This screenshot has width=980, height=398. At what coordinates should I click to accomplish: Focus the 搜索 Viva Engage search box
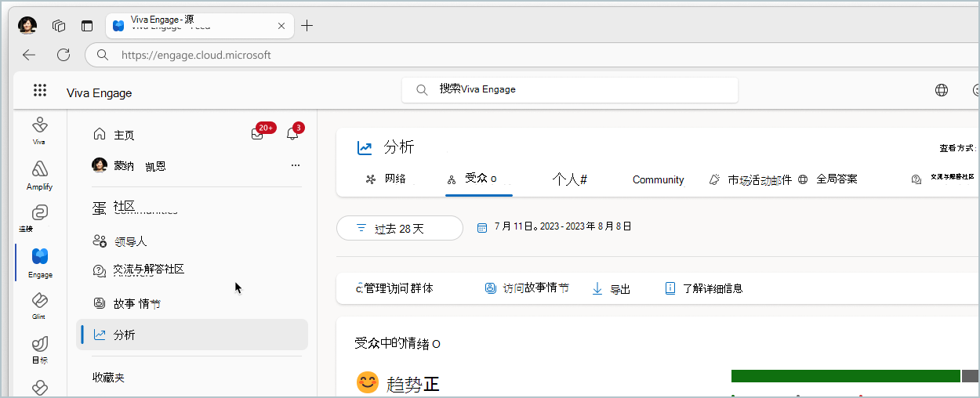tap(570, 90)
